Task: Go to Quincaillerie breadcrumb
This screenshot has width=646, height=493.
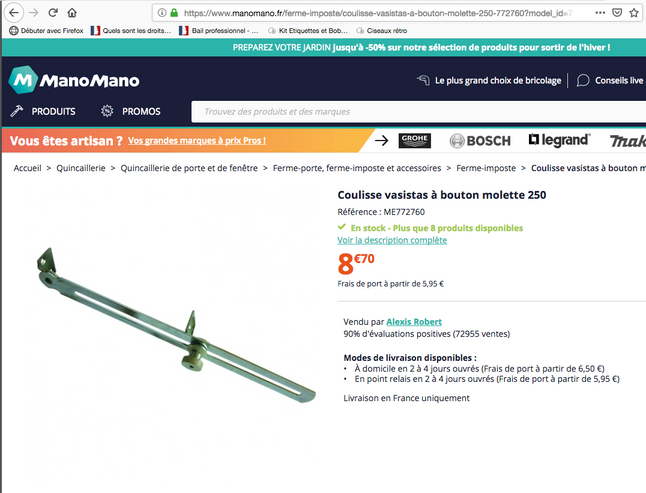Action: coord(81,168)
